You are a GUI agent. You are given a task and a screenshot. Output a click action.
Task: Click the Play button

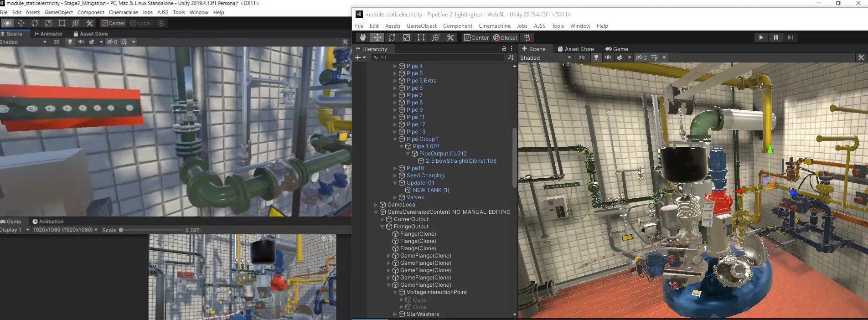pyautogui.click(x=761, y=37)
